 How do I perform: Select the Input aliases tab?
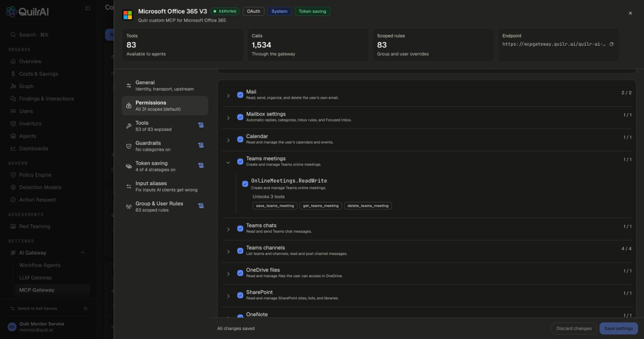165,186
